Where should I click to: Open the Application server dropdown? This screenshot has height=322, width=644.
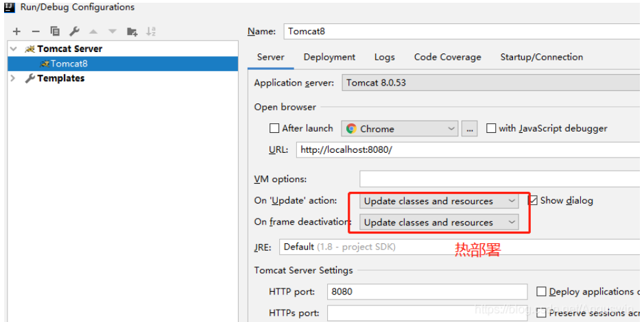(x=491, y=83)
